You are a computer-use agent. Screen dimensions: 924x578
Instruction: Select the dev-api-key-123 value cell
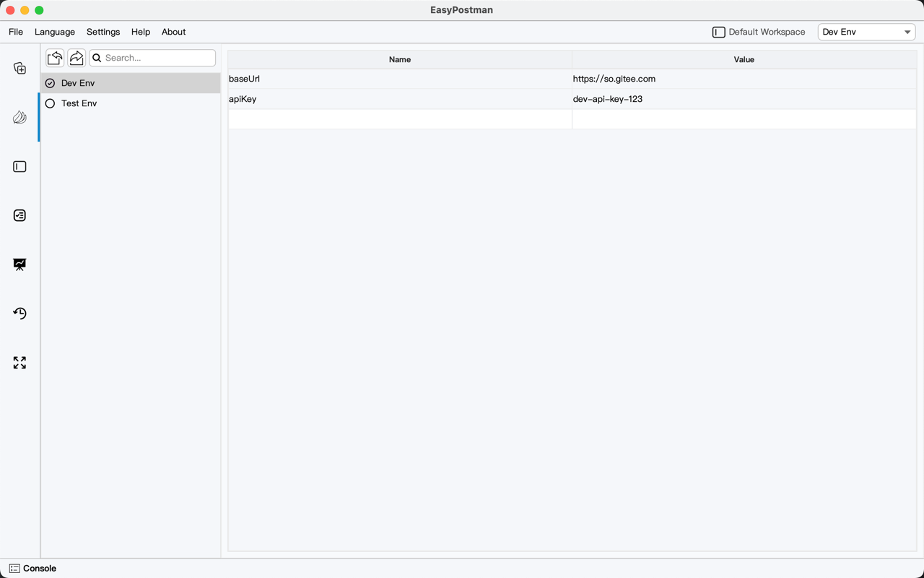pos(744,99)
